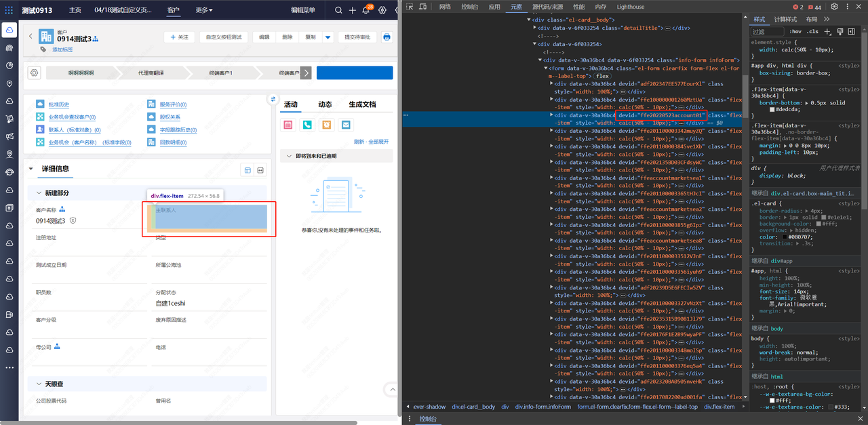Select the DevTools inspect element picker icon

coord(410,7)
